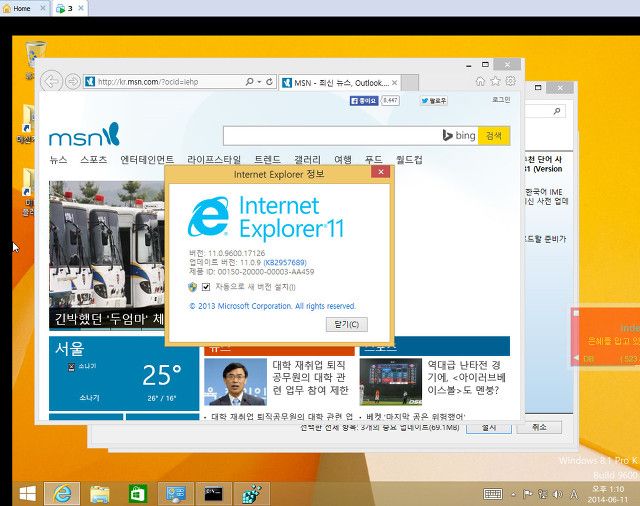Screen dimensions: 640x506
Task: Open the Favorites star icon
Action: coord(495,81)
